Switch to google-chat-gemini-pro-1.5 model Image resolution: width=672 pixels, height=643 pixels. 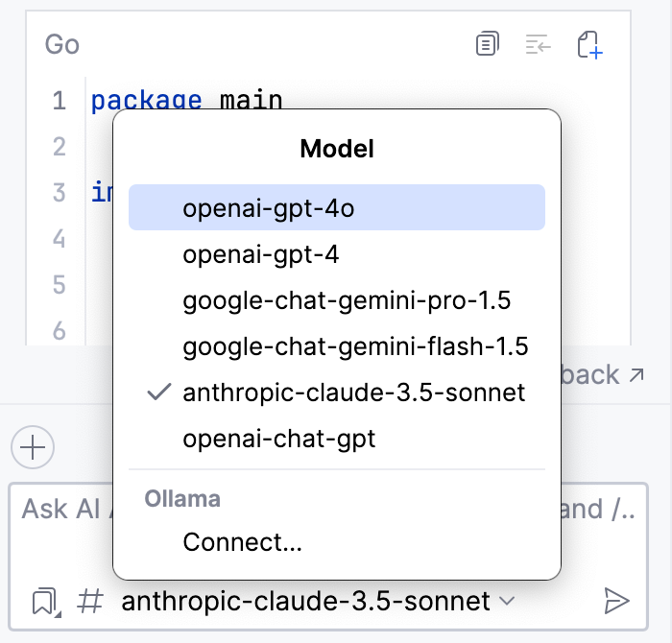click(347, 300)
